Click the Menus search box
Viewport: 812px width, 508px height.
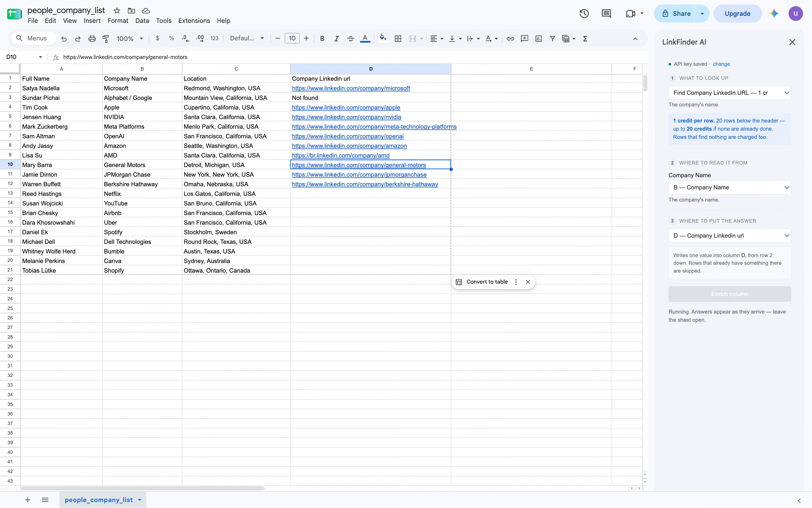tap(33, 38)
